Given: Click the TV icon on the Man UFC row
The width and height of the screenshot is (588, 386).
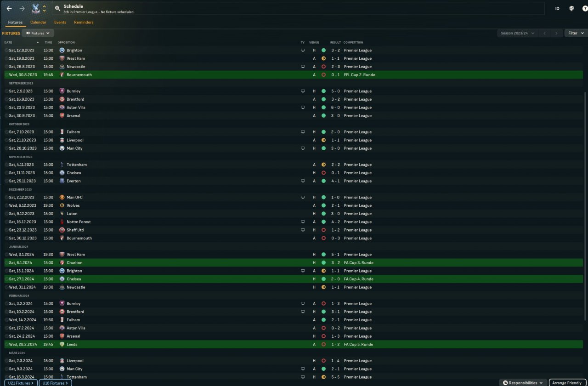Looking at the screenshot, I should pyautogui.click(x=303, y=198).
